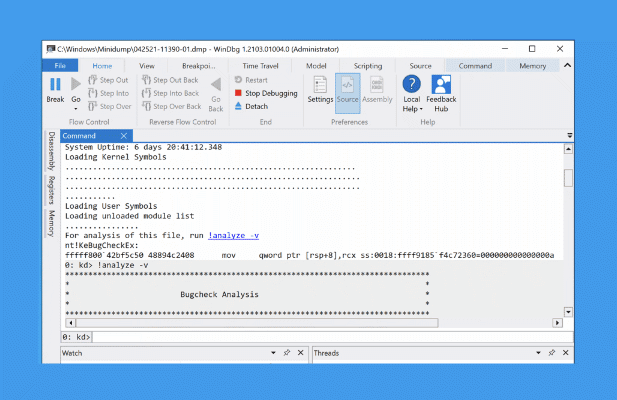Collapse the ribbon with the chevron
This screenshot has width=617, height=400.
[x=567, y=65]
